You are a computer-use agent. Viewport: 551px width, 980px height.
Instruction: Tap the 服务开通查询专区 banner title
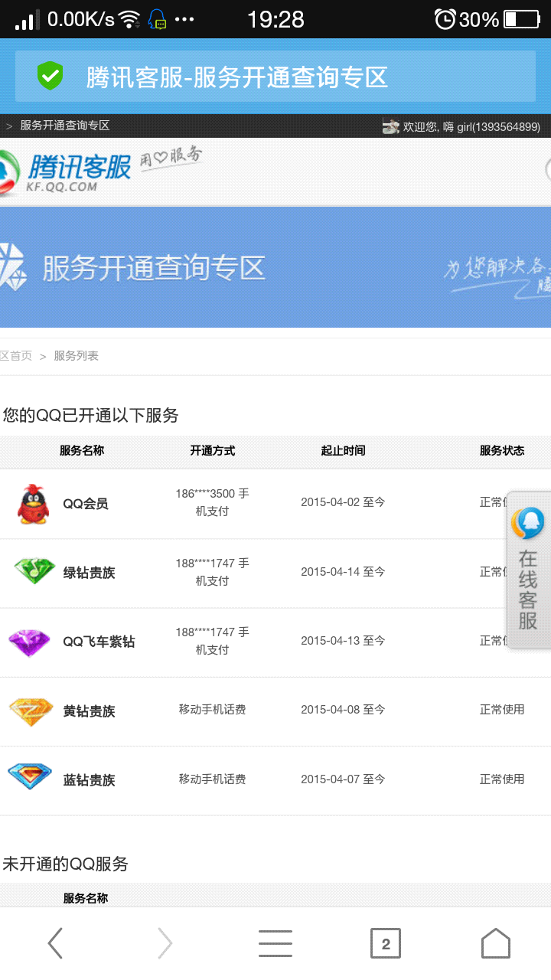click(154, 268)
